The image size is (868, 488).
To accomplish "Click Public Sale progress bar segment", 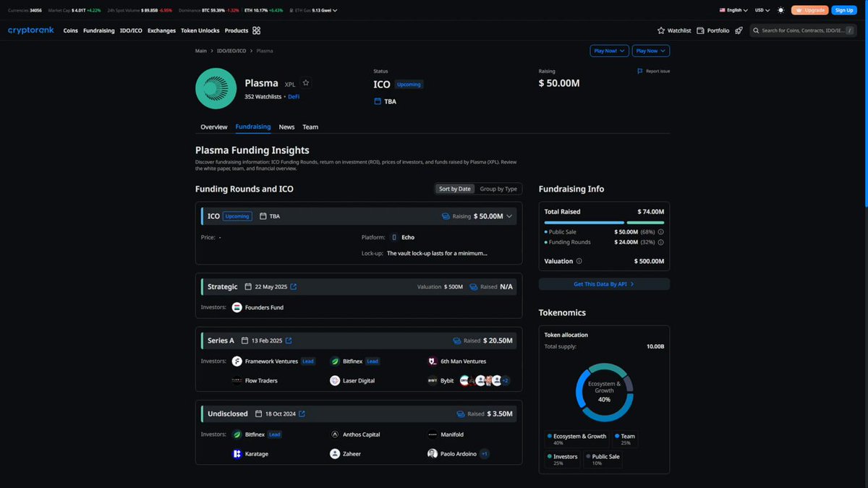I will 584,223.
